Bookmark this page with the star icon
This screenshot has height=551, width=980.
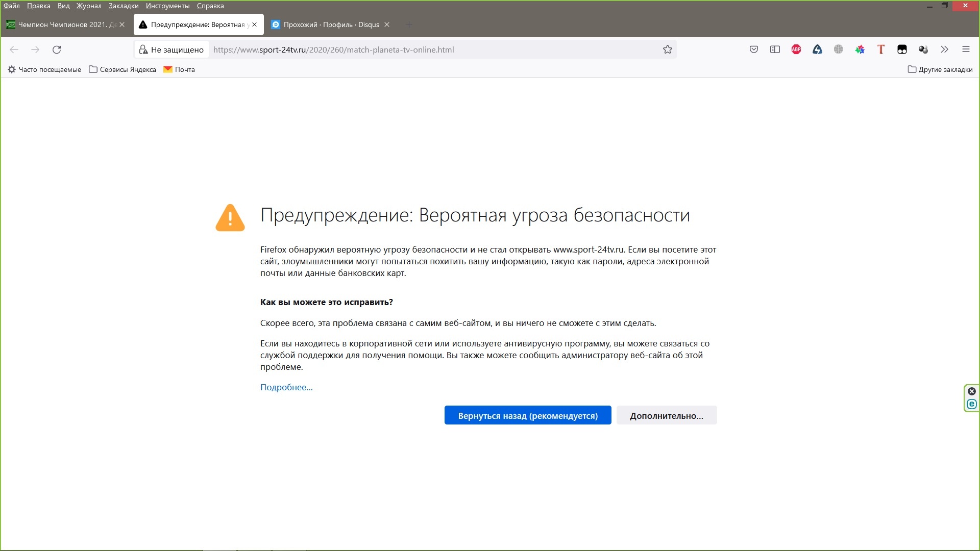(667, 49)
